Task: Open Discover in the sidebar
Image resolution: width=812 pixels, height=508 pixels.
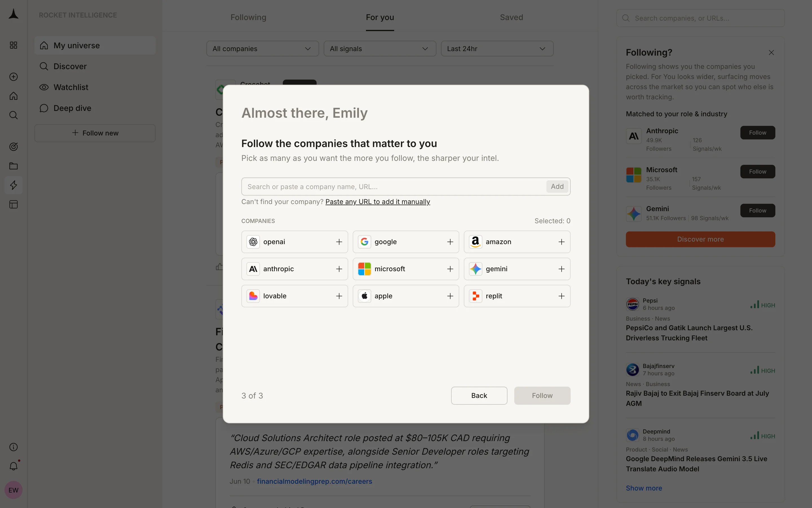Action: pos(95,66)
